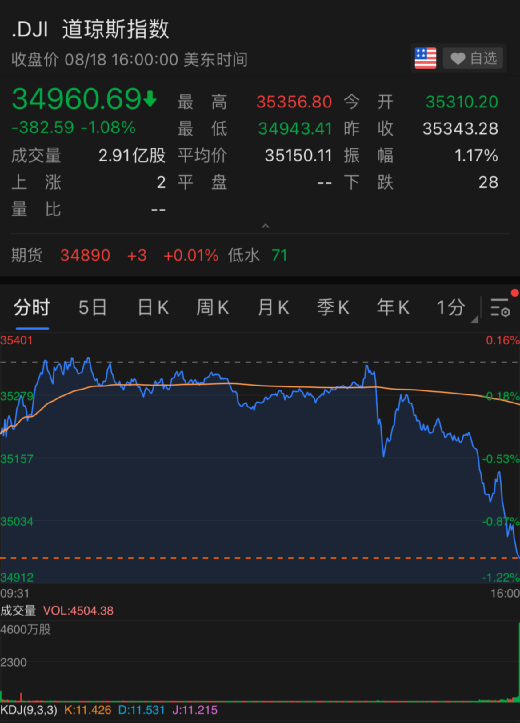Collapse quote details with the up chevron
The image size is (520, 723).
pyautogui.click(x=265, y=226)
